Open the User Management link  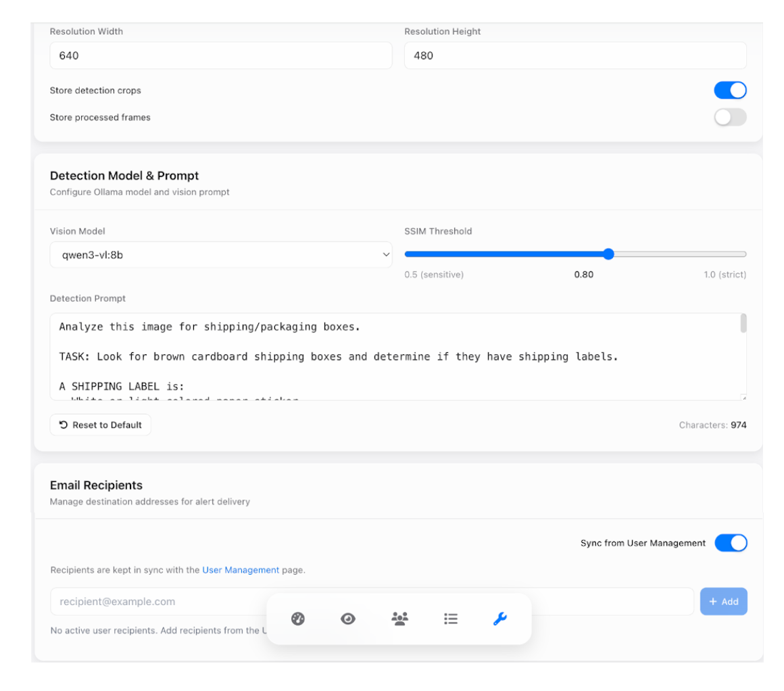click(x=241, y=570)
